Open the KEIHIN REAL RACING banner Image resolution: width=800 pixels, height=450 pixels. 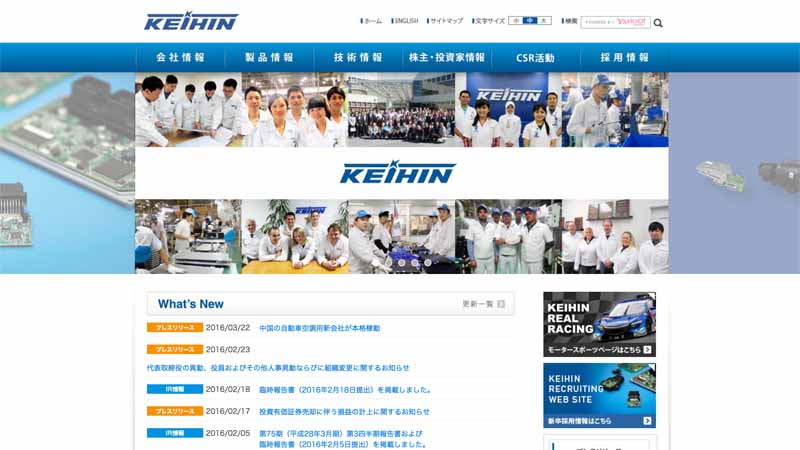[599, 324]
